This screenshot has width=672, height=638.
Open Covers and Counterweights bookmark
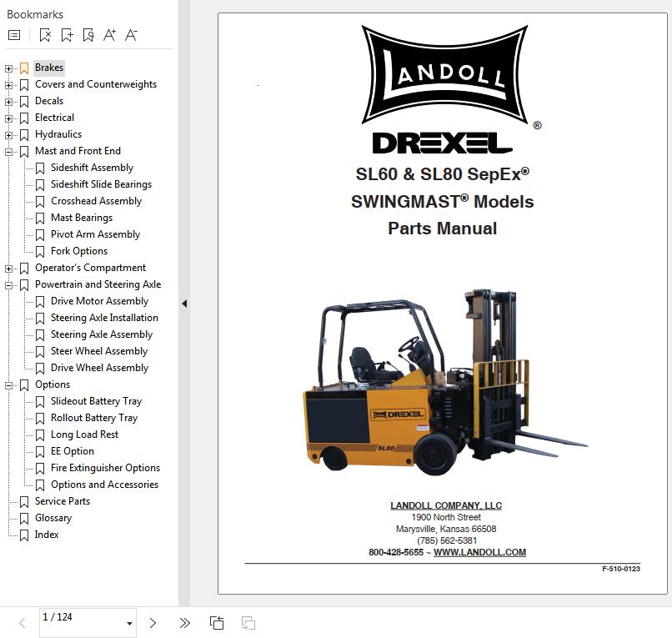coord(96,84)
